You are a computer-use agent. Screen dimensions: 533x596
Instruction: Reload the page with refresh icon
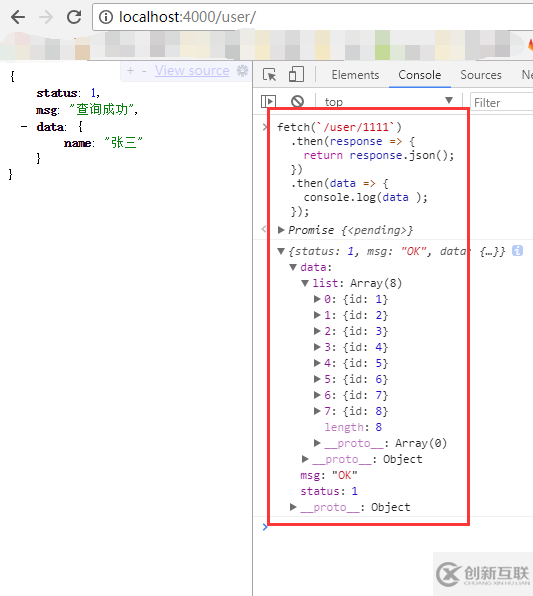point(74,17)
